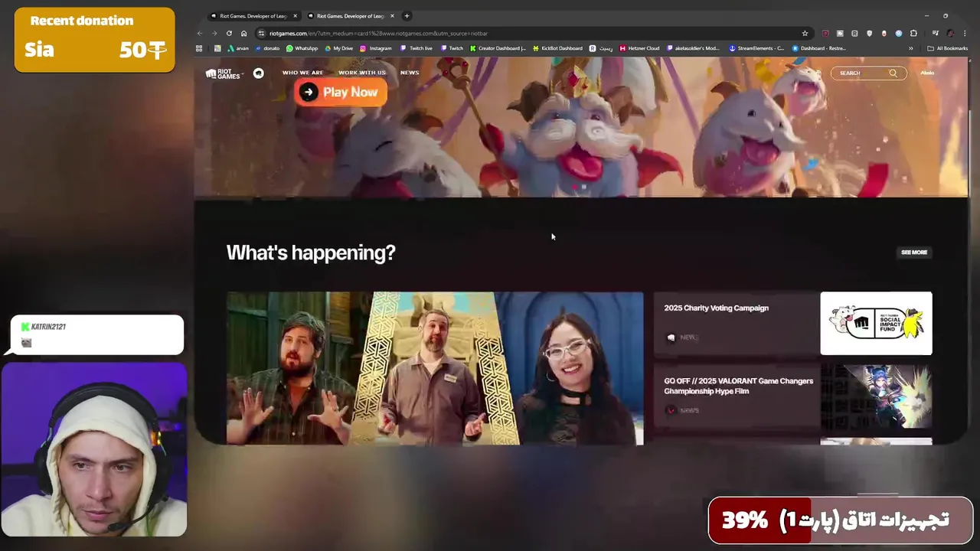The width and height of the screenshot is (980, 551).
Task: Bookmark this page with the star icon
Action: tap(805, 33)
